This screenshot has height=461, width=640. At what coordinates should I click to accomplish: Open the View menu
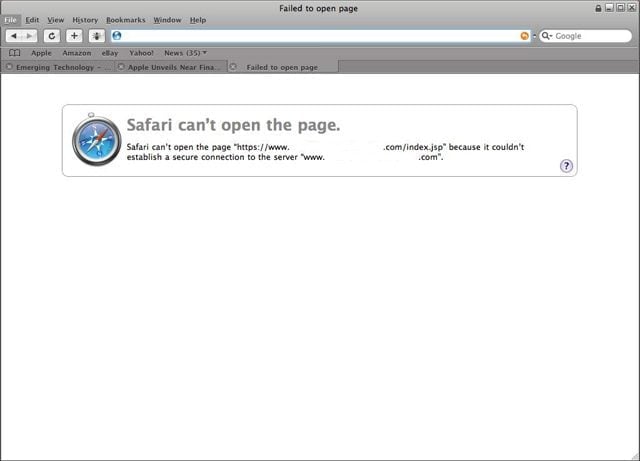click(x=56, y=20)
